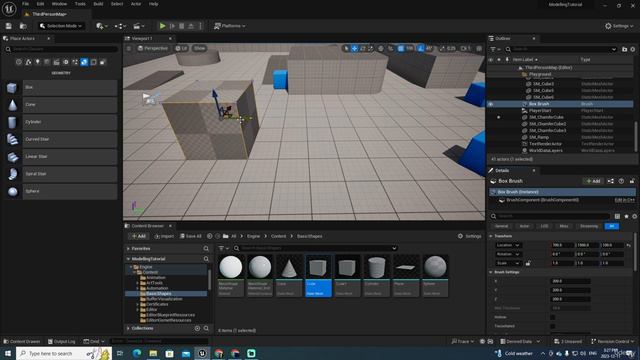Click the Add component button in Details
640x360 pixels.
(x=593, y=181)
